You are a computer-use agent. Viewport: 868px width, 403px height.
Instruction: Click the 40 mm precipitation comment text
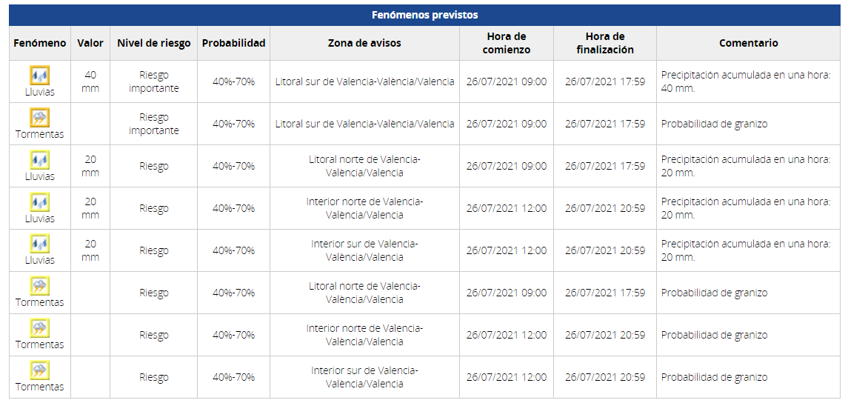click(746, 81)
